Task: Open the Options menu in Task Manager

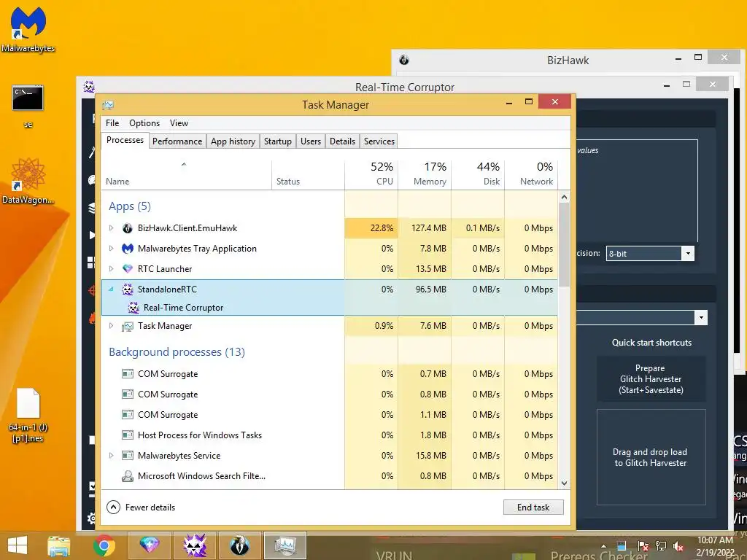Action: (x=144, y=123)
